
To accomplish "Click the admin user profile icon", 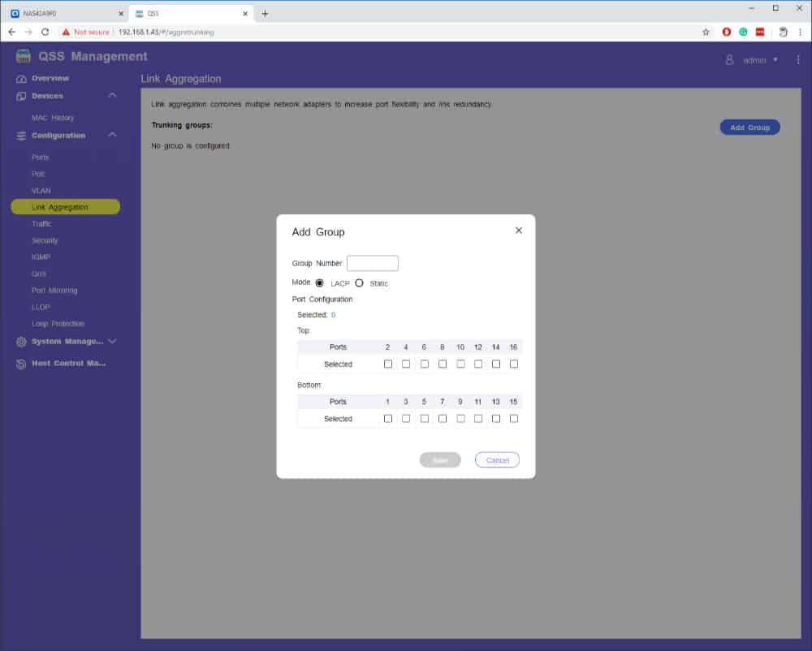I will [x=730, y=59].
